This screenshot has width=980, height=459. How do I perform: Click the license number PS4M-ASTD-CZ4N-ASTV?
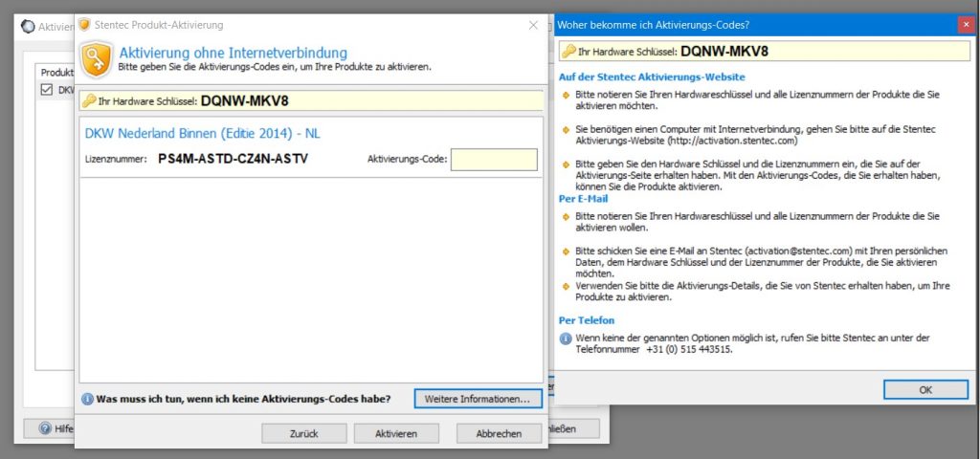(x=234, y=159)
